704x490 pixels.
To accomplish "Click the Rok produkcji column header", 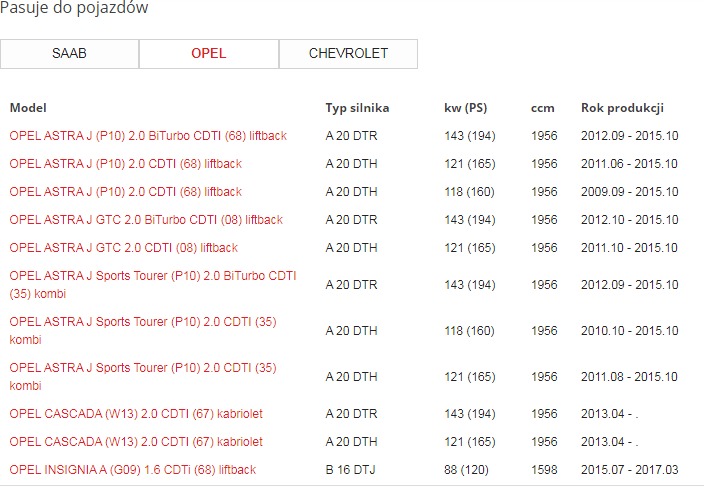I will tap(622, 108).
